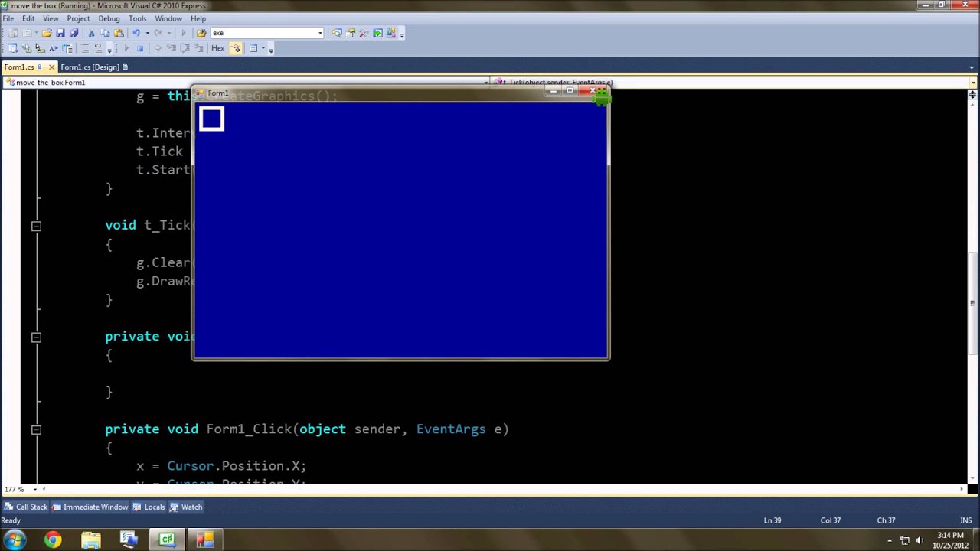The height and width of the screenshot is (551, 980).
Task: Open the Properties Window toolbar icon
Action: pos(350,33)
